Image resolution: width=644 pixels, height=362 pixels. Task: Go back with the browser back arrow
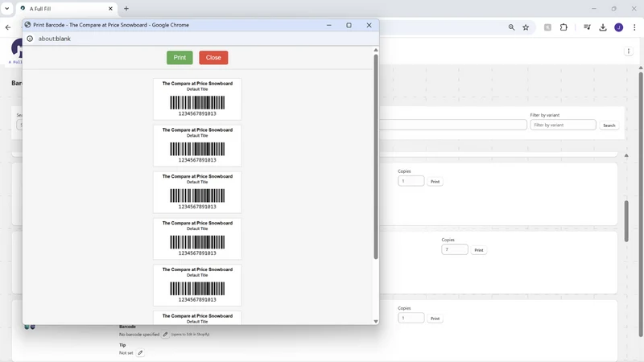[8, 27]
